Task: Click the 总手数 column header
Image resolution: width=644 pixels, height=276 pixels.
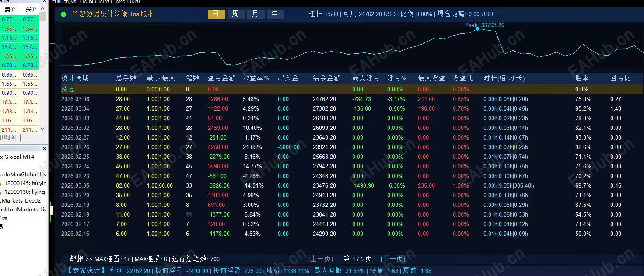Action: coord(126,78)
